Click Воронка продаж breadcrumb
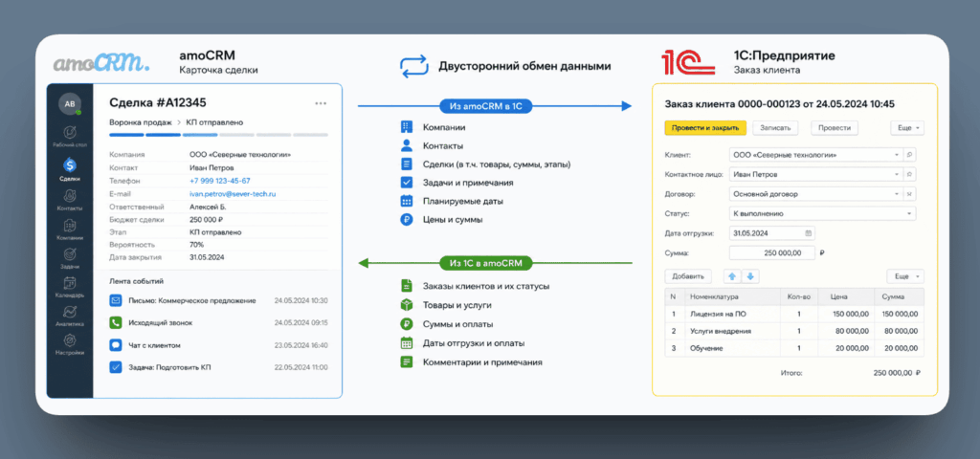 (141, 121)
